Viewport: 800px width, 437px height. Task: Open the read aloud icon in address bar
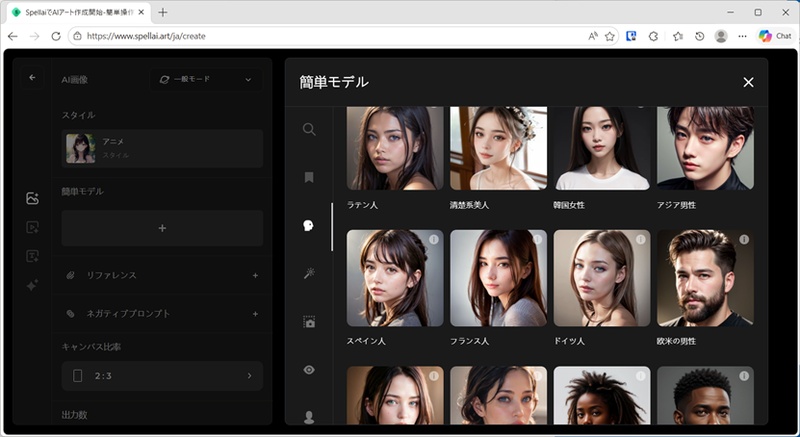click(593, 36)
